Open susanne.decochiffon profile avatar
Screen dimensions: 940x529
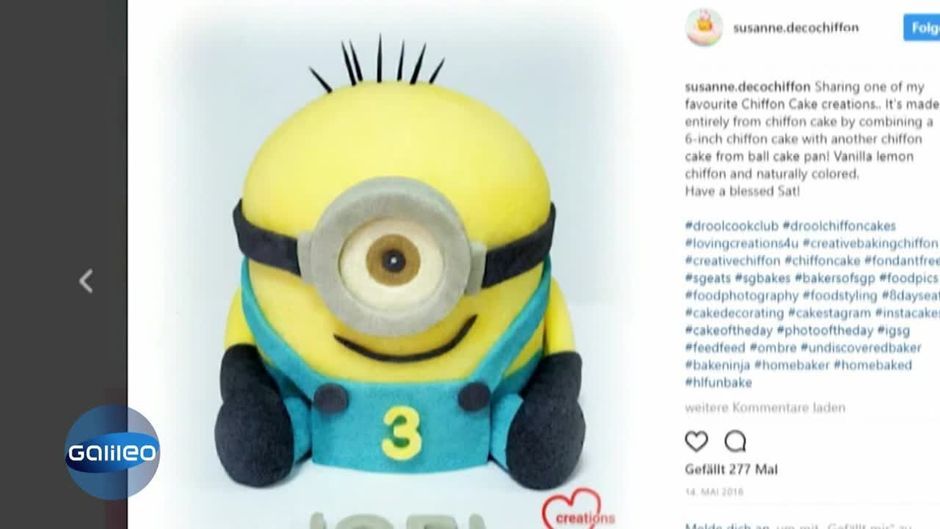tap(704, 27)
